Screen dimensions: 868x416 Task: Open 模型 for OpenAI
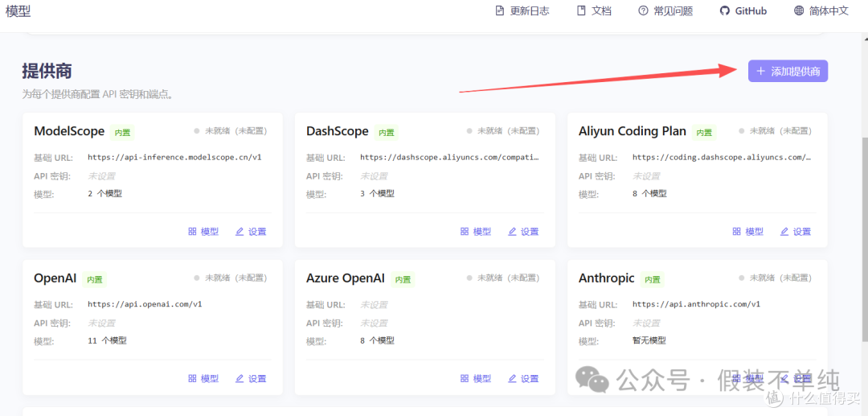point(203,378)
